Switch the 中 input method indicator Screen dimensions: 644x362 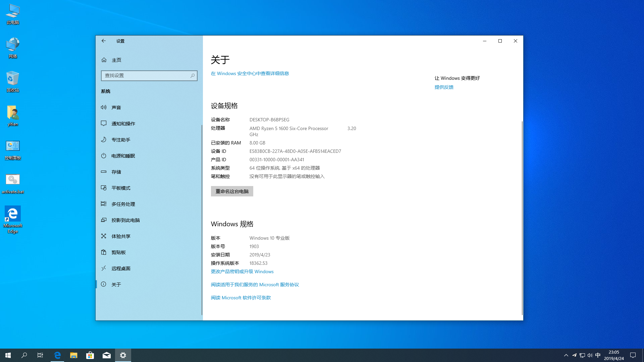pos(598,355)
